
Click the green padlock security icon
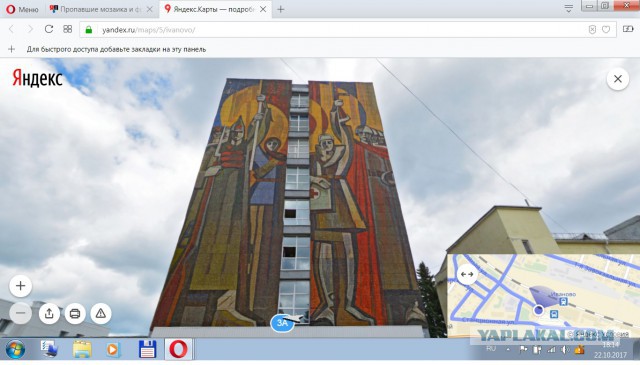coord(89,30)
